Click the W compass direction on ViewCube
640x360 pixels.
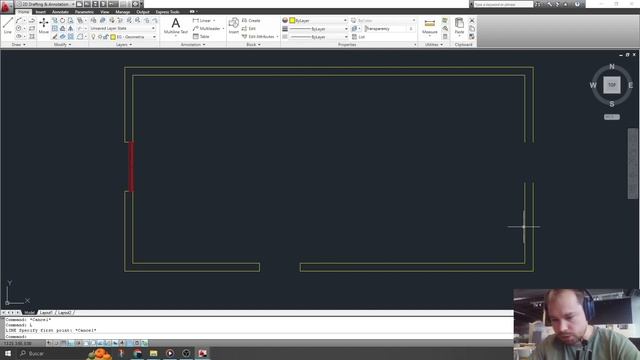coord(593,85)
